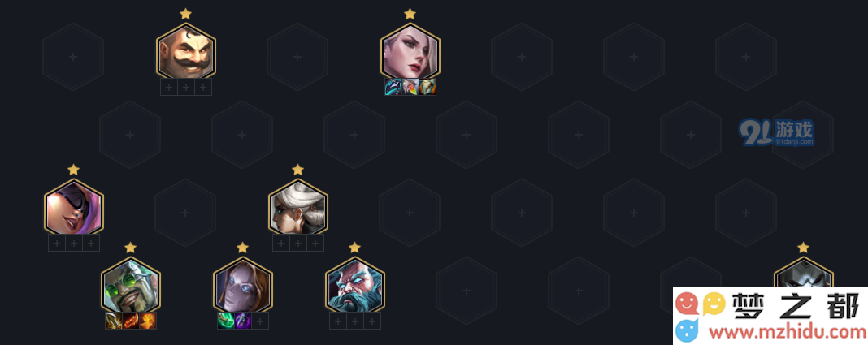This screenshot has width=868, height=345.
Task: Click the Camille white-haired champion hexagon
Action: [298, 207]
